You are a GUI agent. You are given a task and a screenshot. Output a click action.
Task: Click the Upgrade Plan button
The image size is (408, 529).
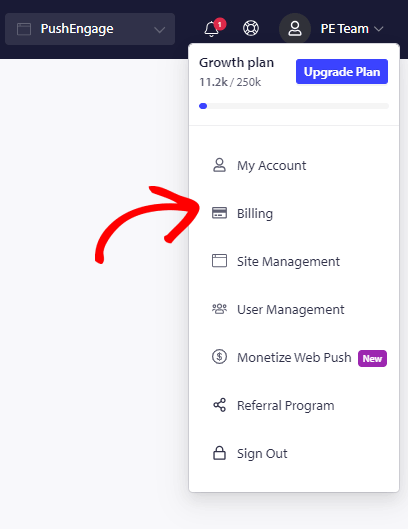pos(342,72)
